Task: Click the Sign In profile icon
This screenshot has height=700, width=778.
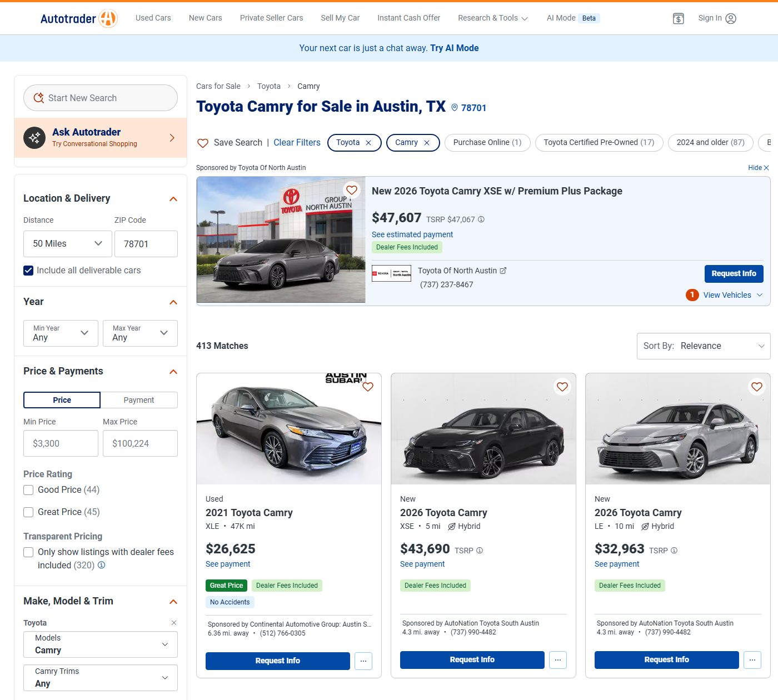Action: click(731, 18)
